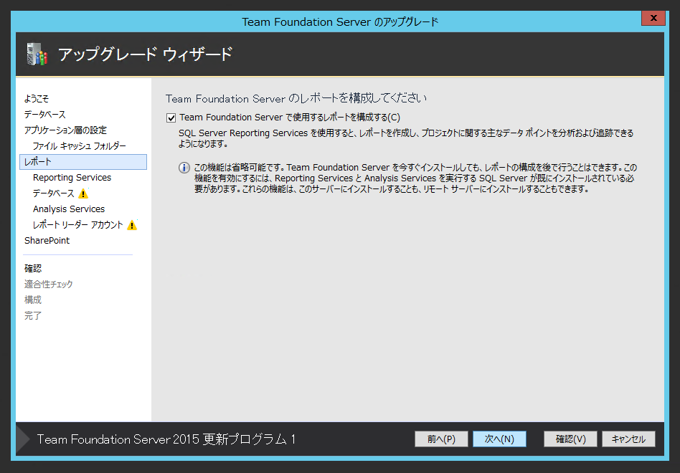The height and width of the screenshot is (473, 680).
Task: Click the heading Team Foundation Server のレポートを構成してください
Action: click(x=296, y=99)
